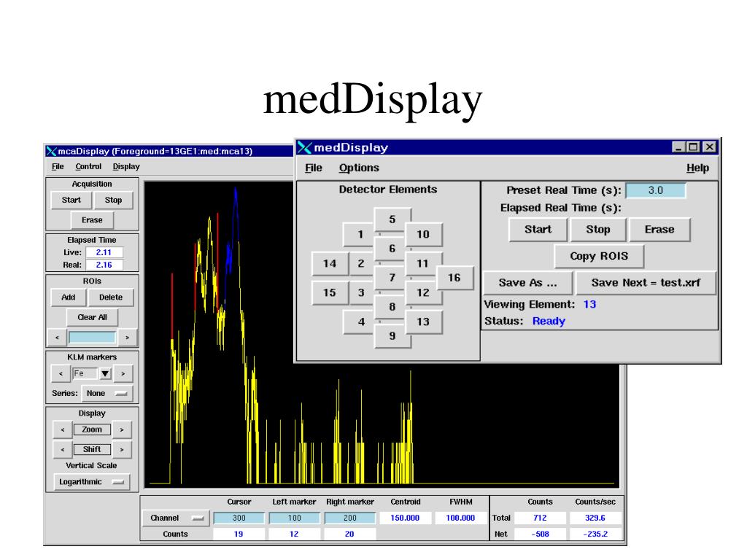Click the Shift label box
Image resolution: width=747 pixels, height=560 pixels.
point(92,449)
